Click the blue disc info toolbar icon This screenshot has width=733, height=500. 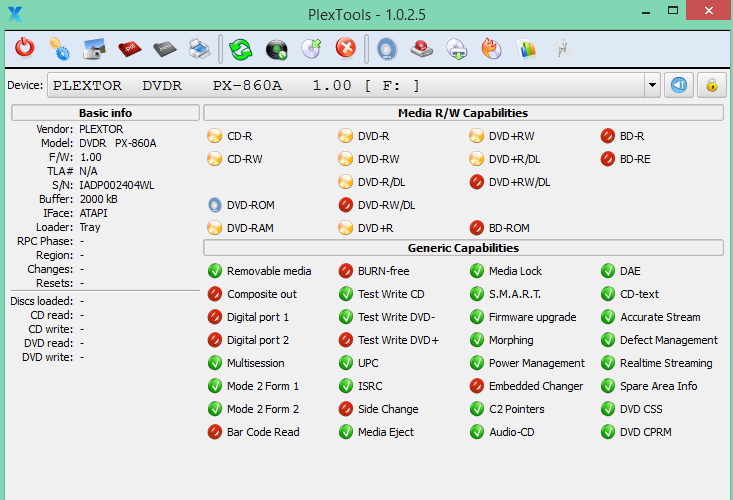[387, 49]
